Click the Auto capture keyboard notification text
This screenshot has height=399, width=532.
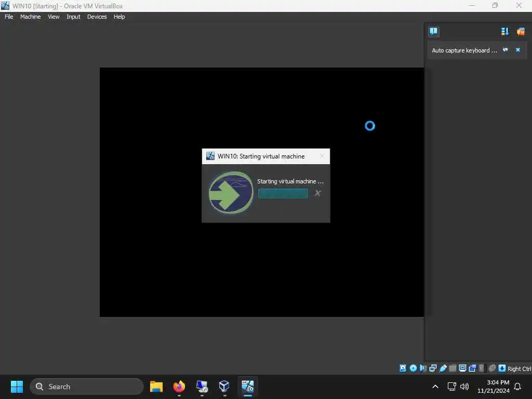464,50
